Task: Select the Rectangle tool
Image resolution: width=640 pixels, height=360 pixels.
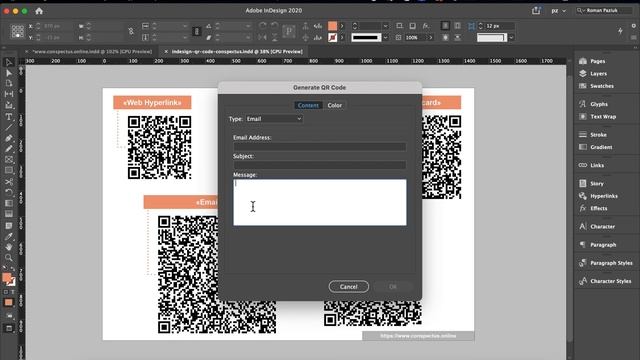Action: point(9,170)
